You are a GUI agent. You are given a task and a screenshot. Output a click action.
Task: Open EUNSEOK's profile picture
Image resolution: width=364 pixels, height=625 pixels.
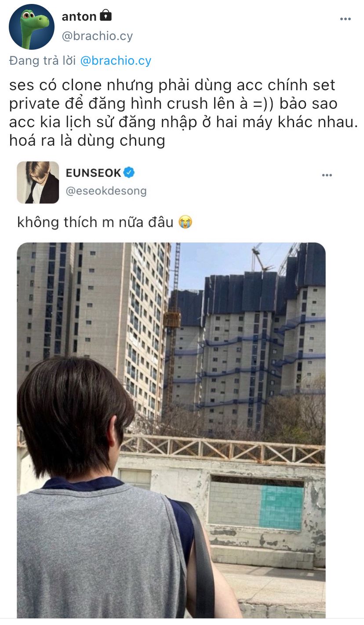(38, 182)
